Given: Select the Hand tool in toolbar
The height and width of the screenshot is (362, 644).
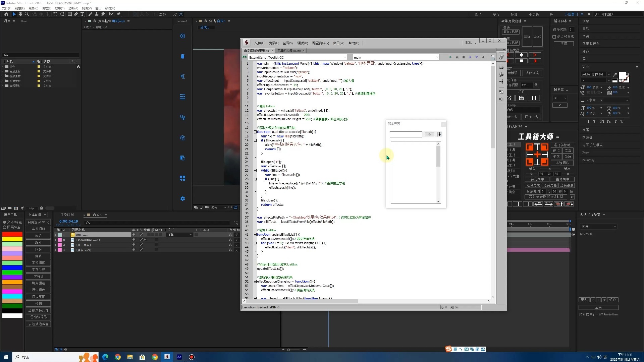Looking at the screenshot, I should pyautogui.click(x=20, y=14).
